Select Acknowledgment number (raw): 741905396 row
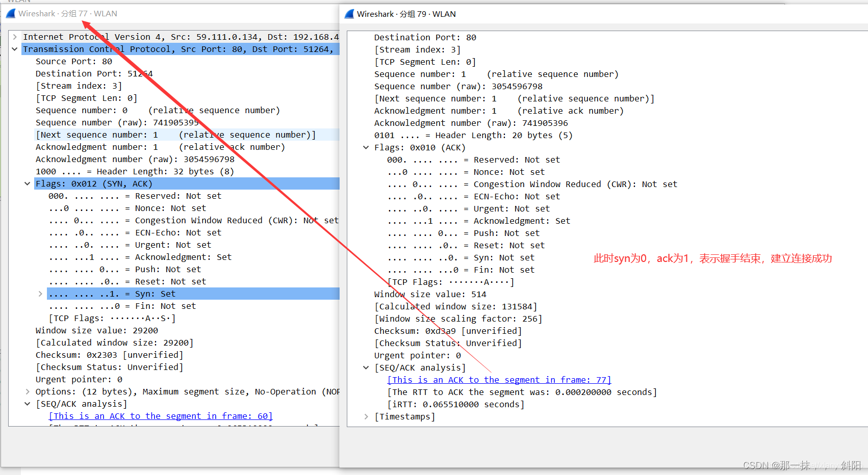The height and width of the screenshot is (475, 868). coord(471,123)
